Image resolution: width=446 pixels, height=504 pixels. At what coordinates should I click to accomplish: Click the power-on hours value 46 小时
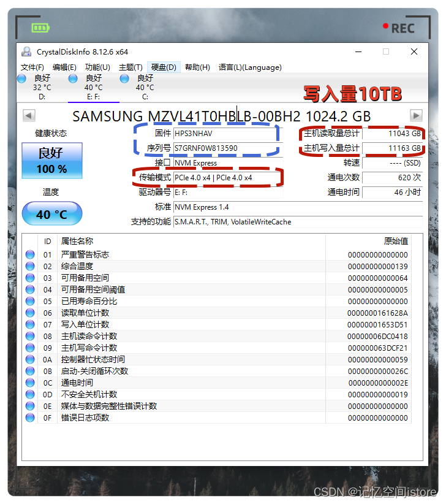[x=392, y=193]
